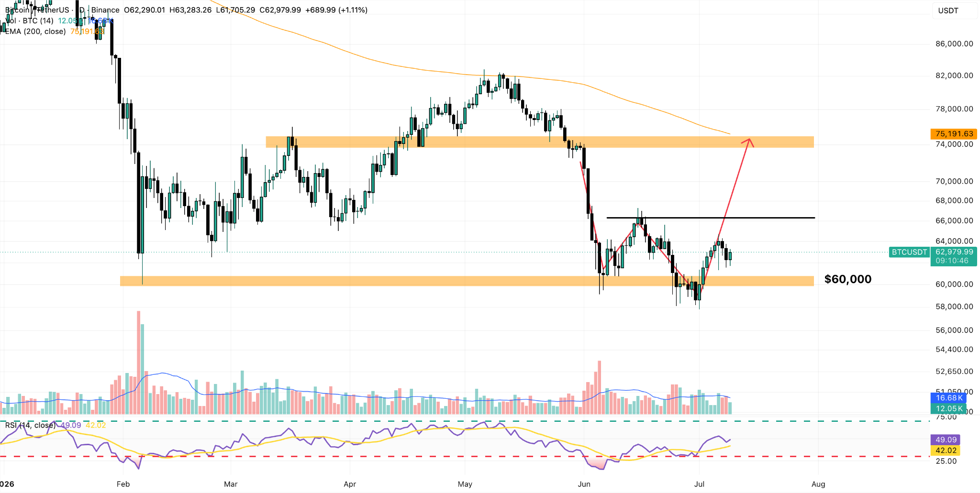980x493 pixels.
Task: Click the yellow 42.02 RSI label
Action: click(946, 450)
